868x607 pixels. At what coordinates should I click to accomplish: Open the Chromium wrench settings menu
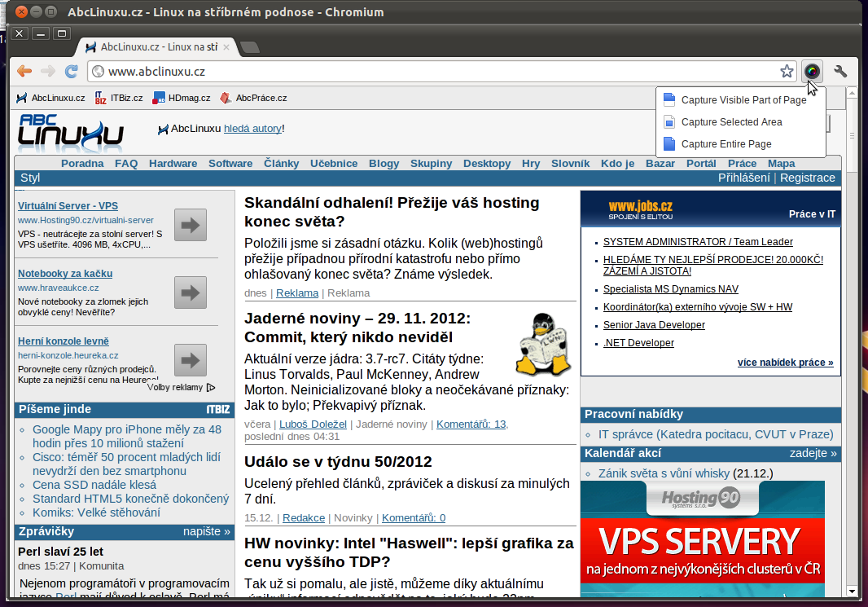point(840,71)
